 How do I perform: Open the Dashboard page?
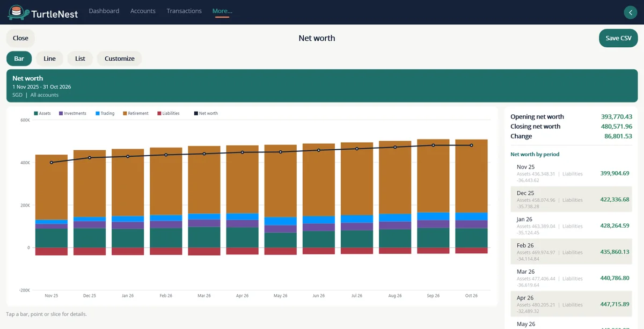(104, 11)
